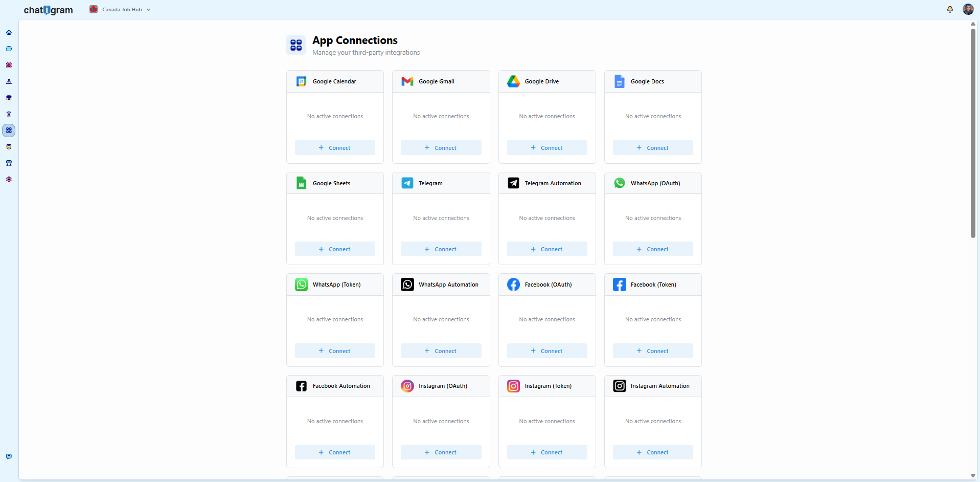Click the Facebook (OAuth) app icon
The image size is (980, 482).
pyautogui.click(x=513, y=284)
